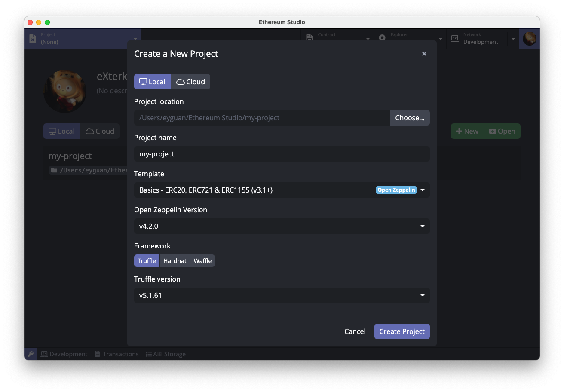Focus the Project name input field
564x392 pixels.
click(282, 154)
